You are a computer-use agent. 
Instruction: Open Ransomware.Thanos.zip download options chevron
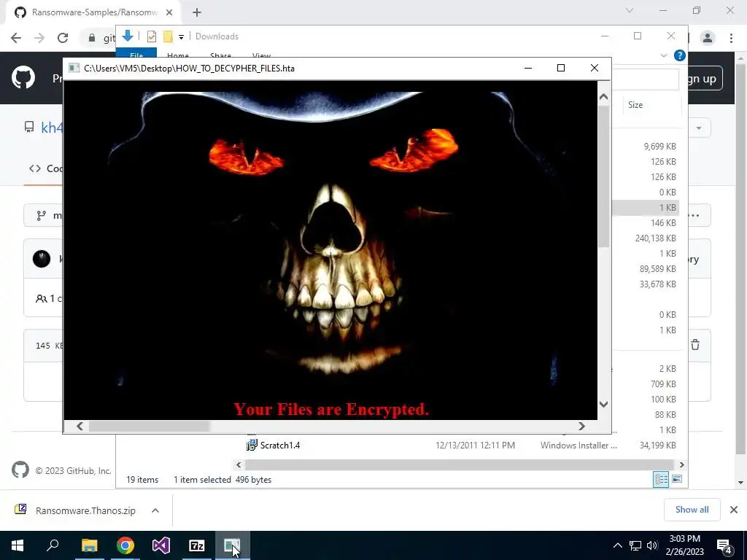pos(155,510)
